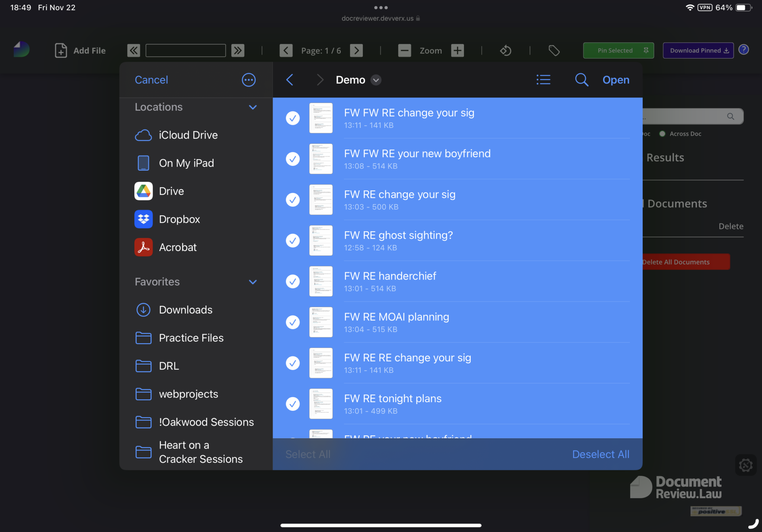The width and height of the screenshot is (762, 532).
Task: Click the rotate page icon
Action: pos(505,51)
